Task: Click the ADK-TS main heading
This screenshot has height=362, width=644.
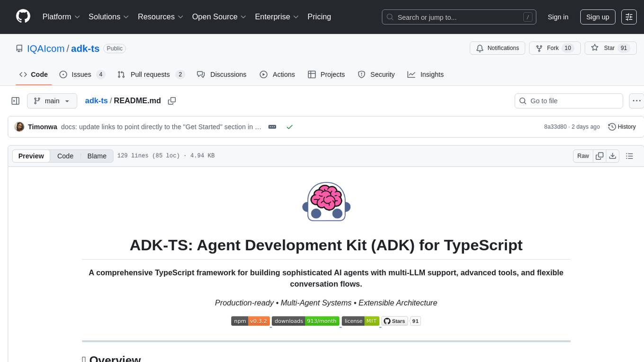Action: 326,245
